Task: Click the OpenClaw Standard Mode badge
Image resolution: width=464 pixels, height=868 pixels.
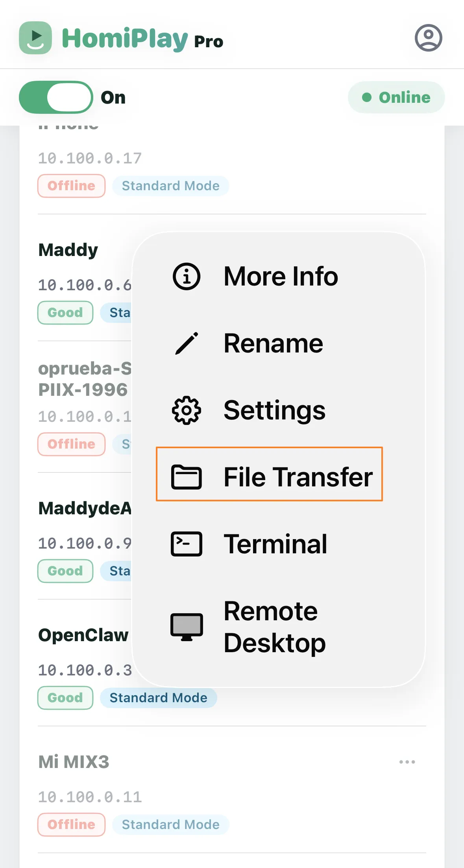Action: click(x=158, y=698)
